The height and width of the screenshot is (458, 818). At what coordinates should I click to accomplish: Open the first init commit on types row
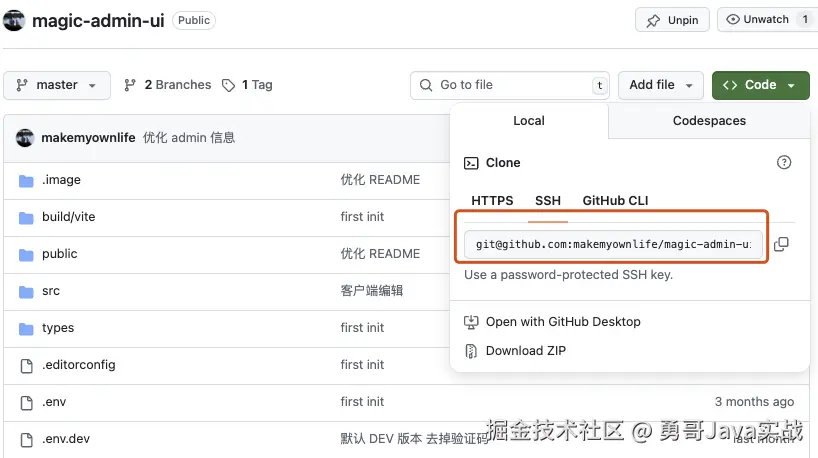coord(362,328)
